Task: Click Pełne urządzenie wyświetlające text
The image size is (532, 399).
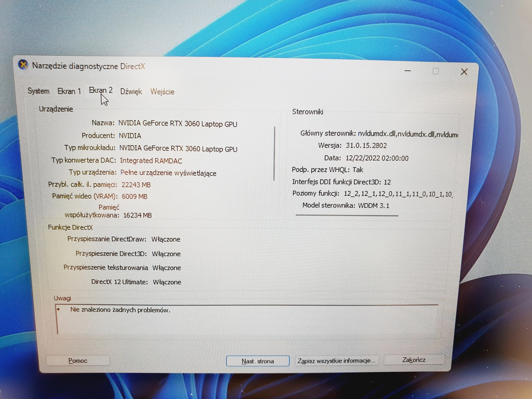Action: click(168, 173)
